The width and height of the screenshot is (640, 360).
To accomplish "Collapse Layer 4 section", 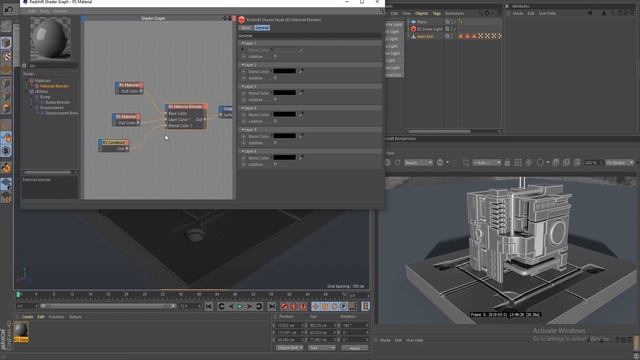I will pyautogui.click(x=242, y=108).
